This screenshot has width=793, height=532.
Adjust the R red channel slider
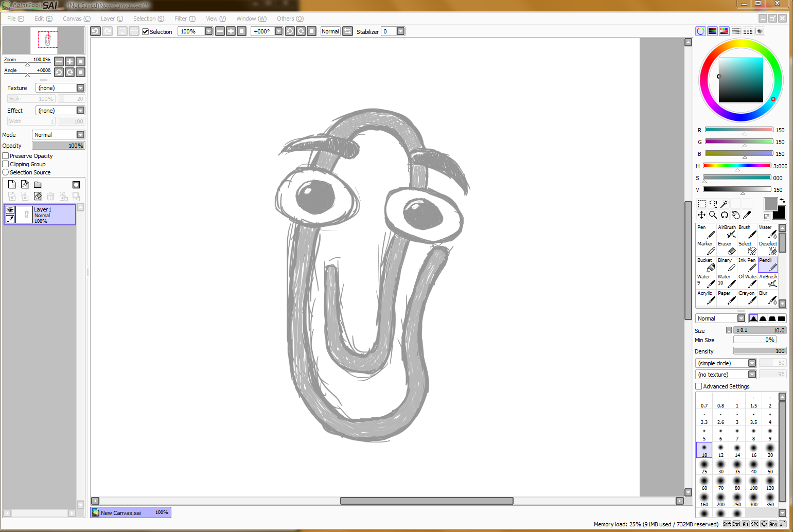[739, 130]
